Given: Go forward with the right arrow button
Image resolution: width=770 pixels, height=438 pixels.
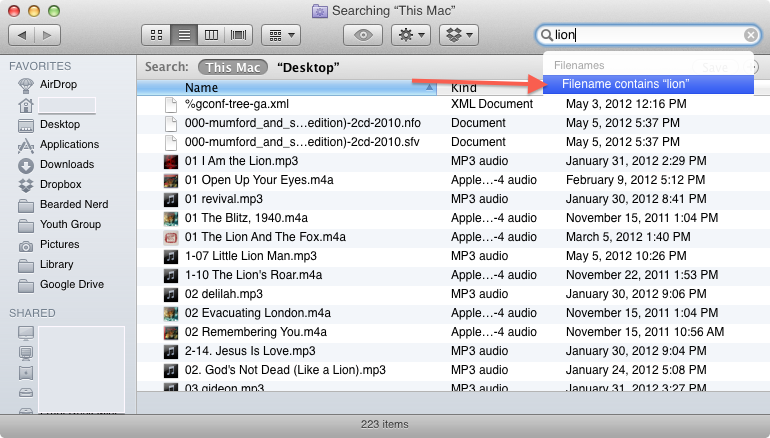Looking at the screenshot, I should [x=47, y=35].
